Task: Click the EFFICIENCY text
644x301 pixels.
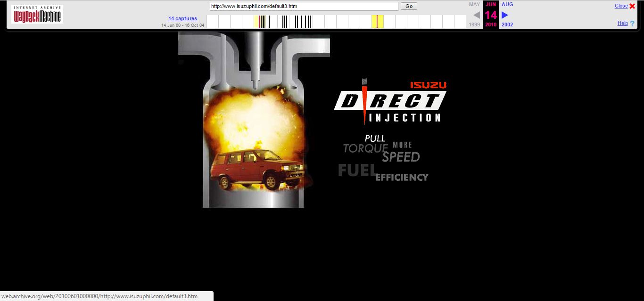Action: point(402,177)
